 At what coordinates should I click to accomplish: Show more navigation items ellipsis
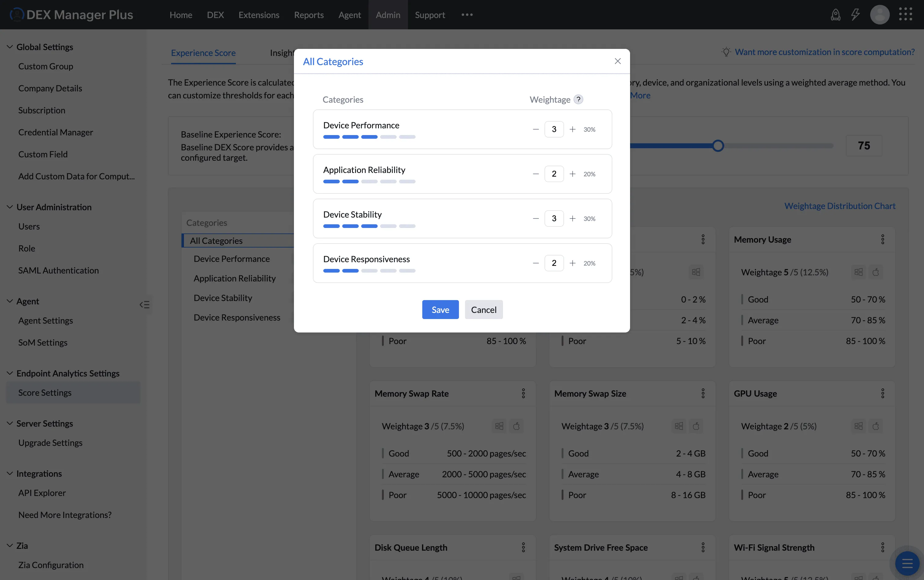pyautogui.click(x=467, y=15)
